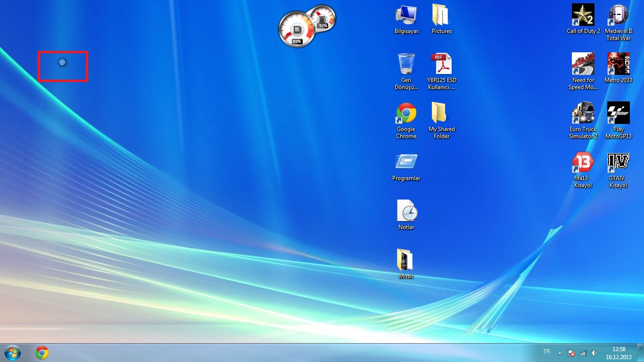The image size is (644, 362).
Task: Launch Chrome from the taskbar
Action: coord(42,353)
